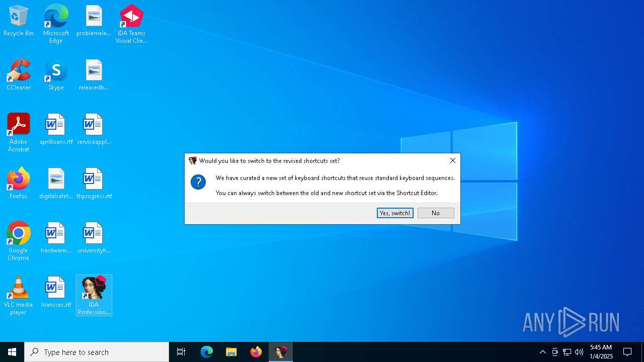Select the blue question mark dialog icon

pos(198,182)
